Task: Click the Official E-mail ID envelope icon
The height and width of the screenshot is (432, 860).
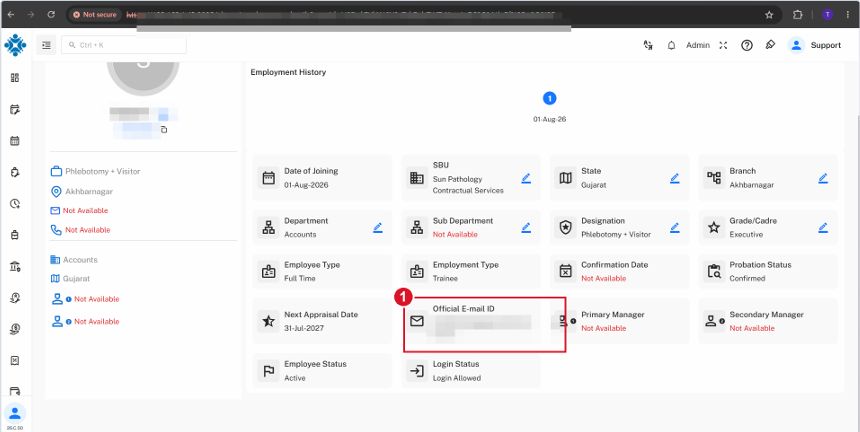Action: coord(417,321)
